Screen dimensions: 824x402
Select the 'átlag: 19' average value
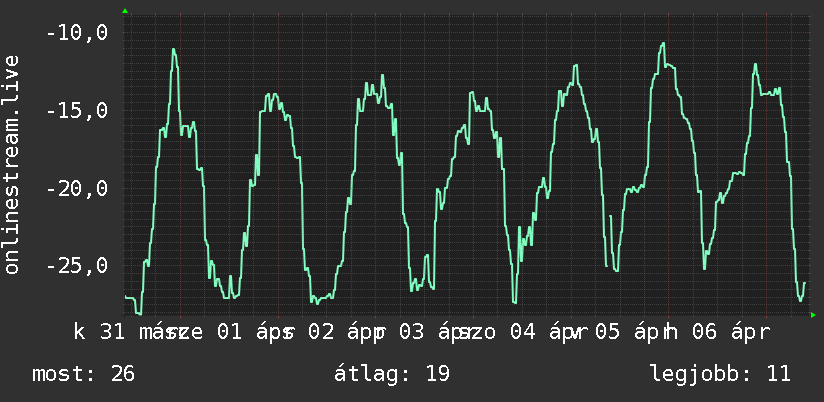click(392, 374)
